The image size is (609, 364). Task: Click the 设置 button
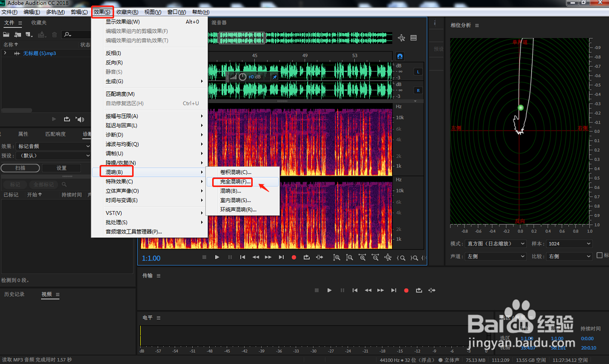pyautogui.click(x=61, y=168)
